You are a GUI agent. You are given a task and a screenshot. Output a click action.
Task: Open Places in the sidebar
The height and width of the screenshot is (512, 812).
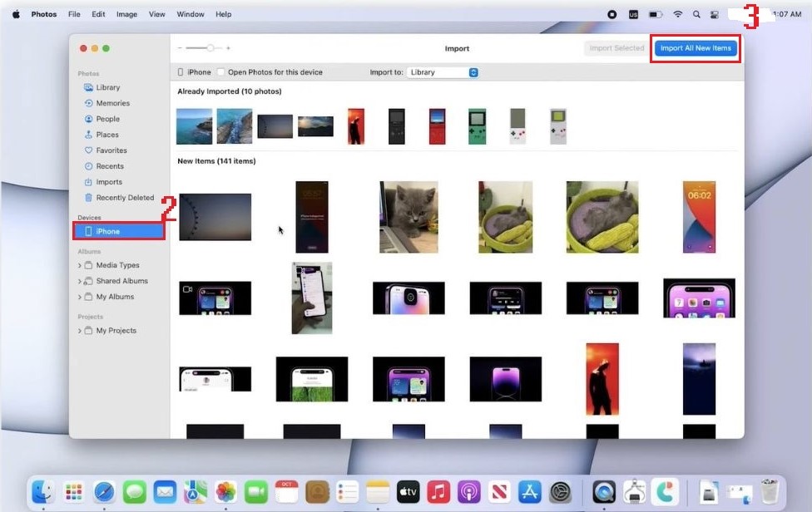pos(106,135)
